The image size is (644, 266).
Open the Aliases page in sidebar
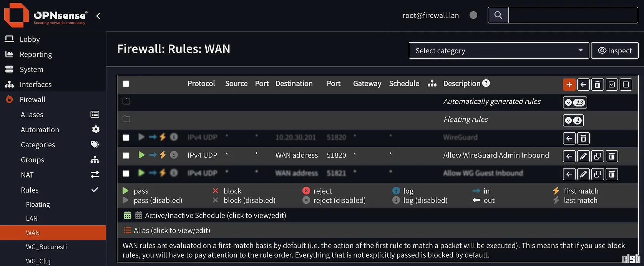pos(32,115)
